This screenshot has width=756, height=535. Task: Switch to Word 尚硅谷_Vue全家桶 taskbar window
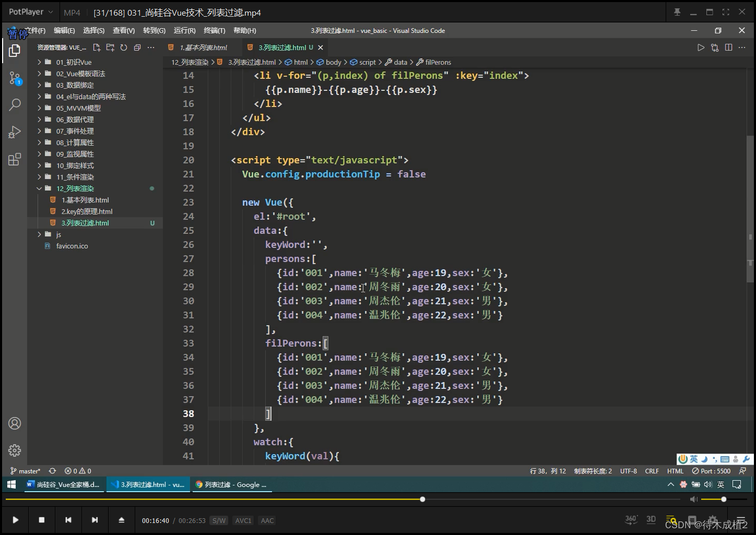coord(63,484)
